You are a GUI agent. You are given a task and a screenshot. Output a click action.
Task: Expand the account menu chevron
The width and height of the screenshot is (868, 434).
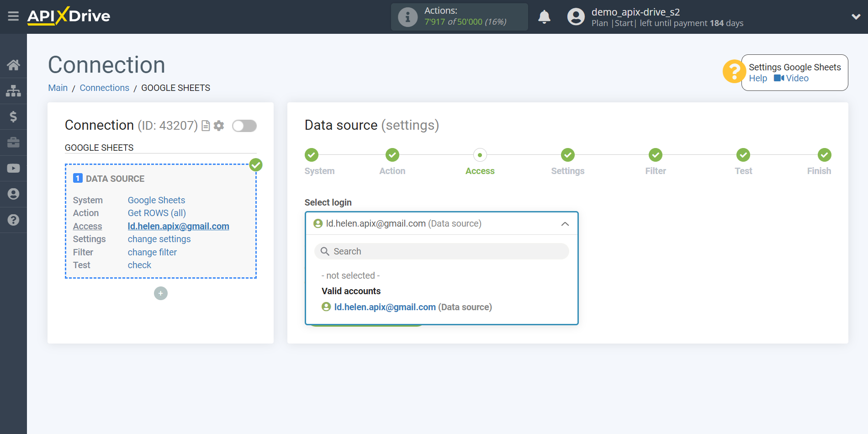pyautogui.click(x=856, y=17)
